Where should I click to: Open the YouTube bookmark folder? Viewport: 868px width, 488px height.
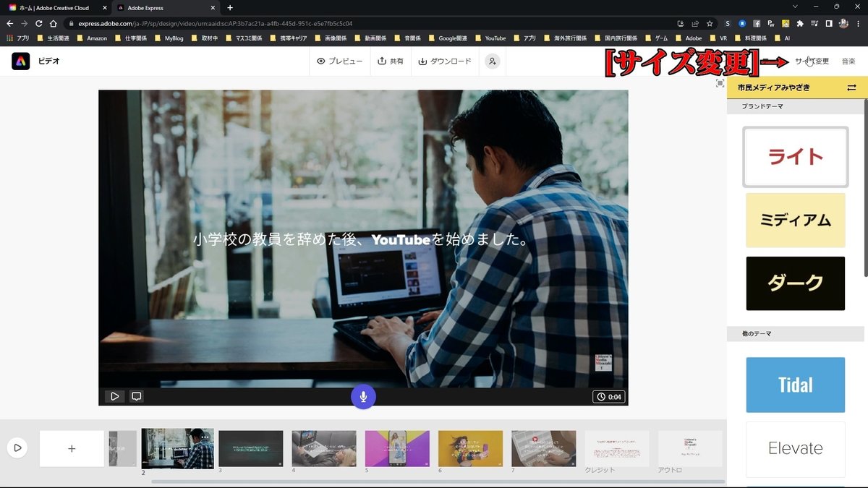(490, 38)
